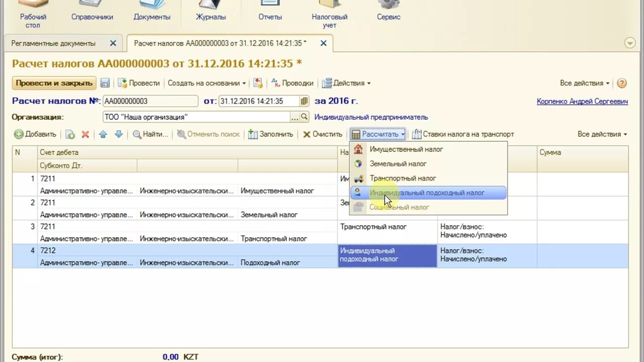Click the reference icon after Создать на основании
644x362 pixels.
tap(258, 83)
